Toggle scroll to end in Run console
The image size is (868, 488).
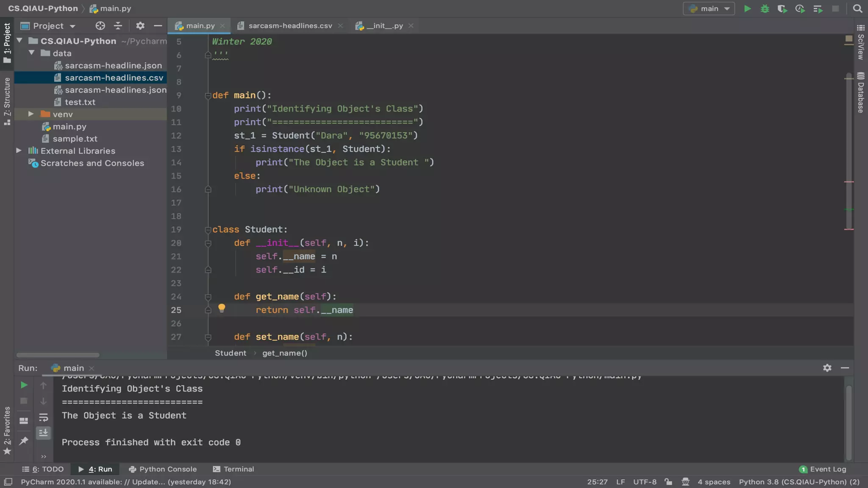coord(43,433)
